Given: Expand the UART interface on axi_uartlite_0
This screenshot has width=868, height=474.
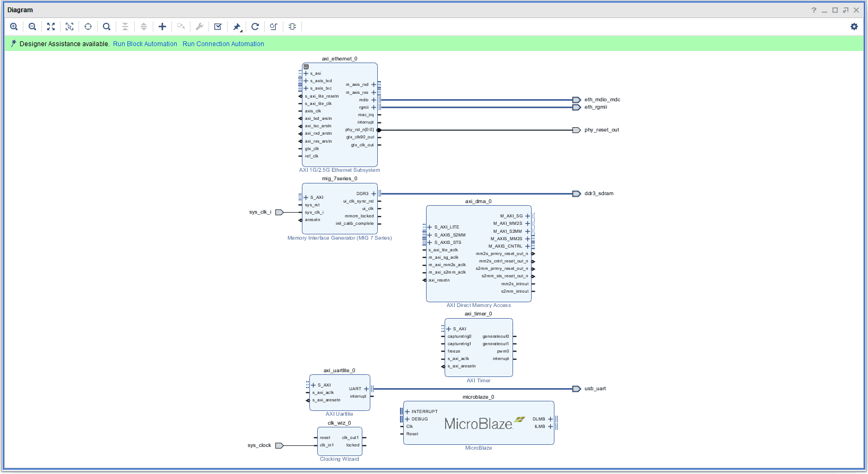Looking at the screenshot, I should (366, 389).
